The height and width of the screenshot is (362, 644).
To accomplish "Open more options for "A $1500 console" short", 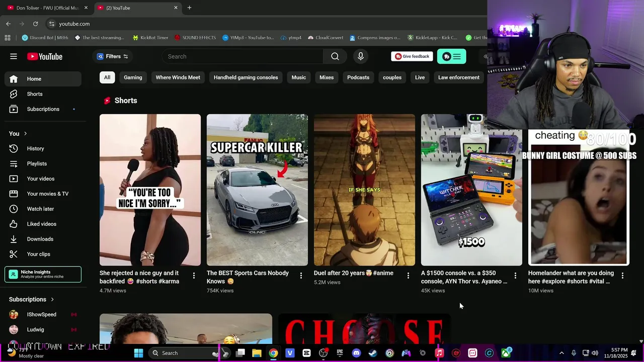I will 515,276.
